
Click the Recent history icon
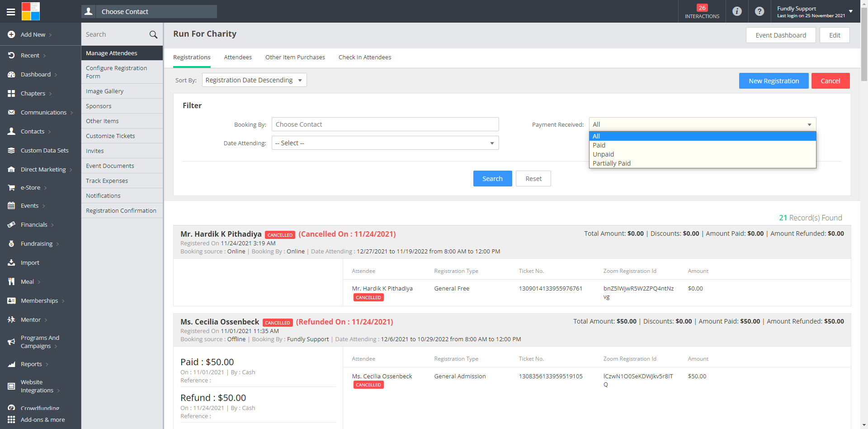click(x=11, y=55)
